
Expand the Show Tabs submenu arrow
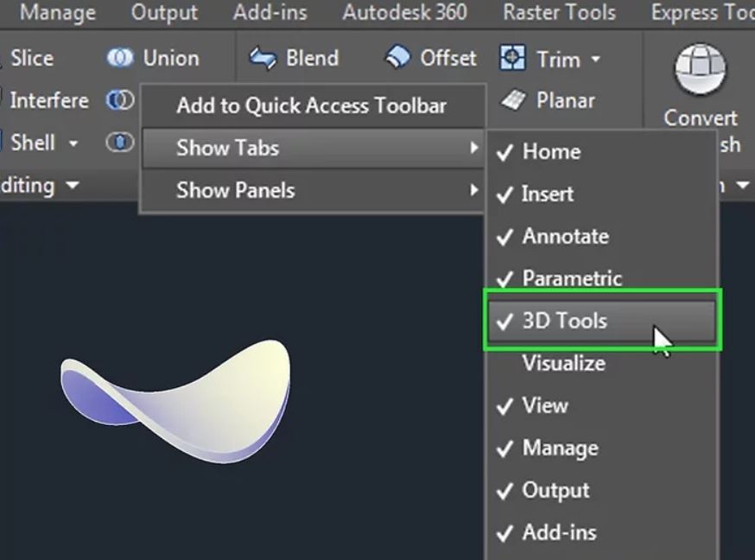pyautogui.click(x=474, y=147)
